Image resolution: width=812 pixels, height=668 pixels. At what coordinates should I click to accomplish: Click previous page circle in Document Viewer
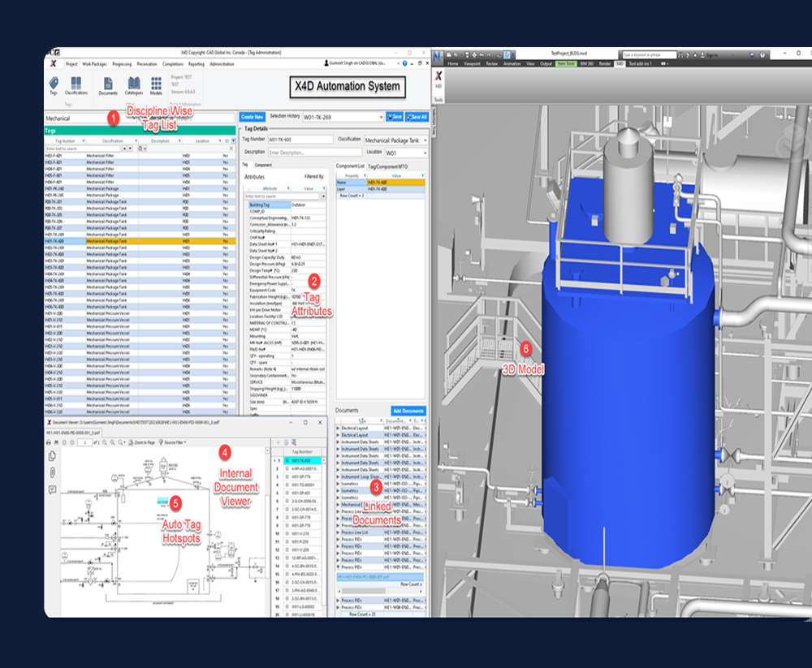(64, 442)
